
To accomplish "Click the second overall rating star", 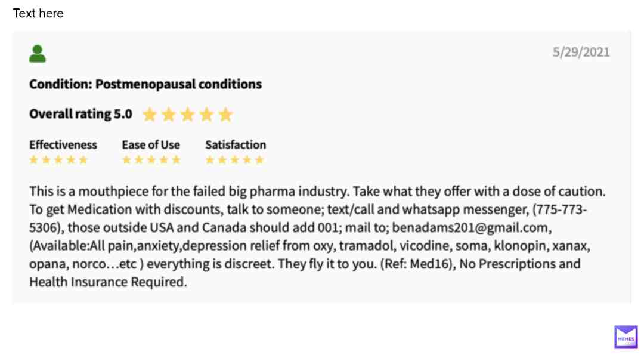I will point(168,115).
